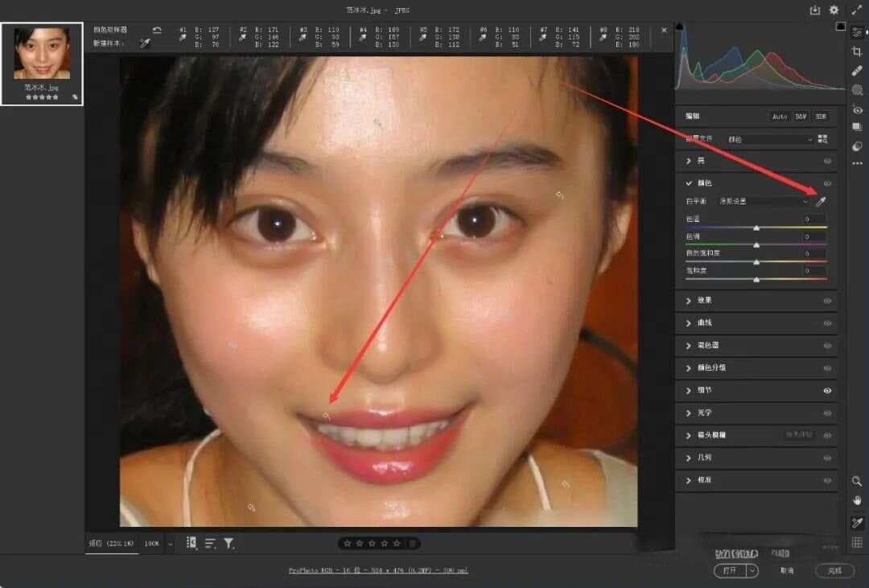Open the zoom level dropdown arrow
The height and width of the screenshot is (588, 869).
[170, 544]
